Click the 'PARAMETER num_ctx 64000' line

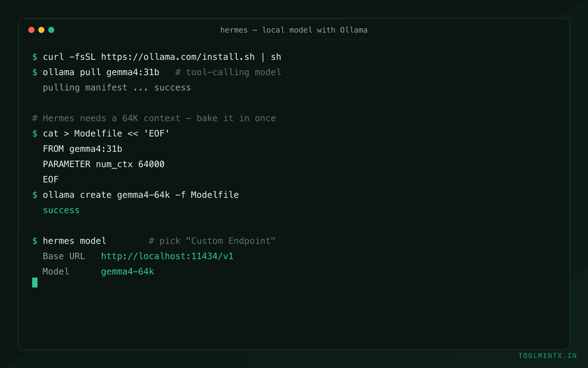pos(104,164)
